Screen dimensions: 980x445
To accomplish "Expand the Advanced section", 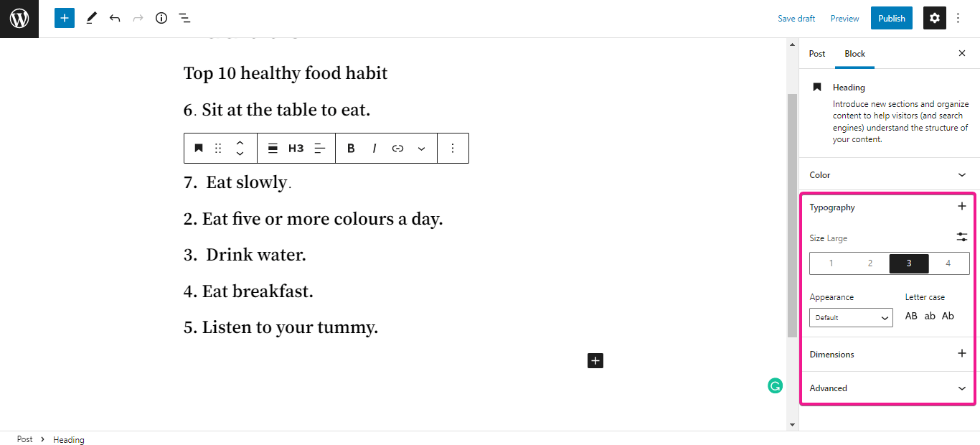I will [887, 388].
